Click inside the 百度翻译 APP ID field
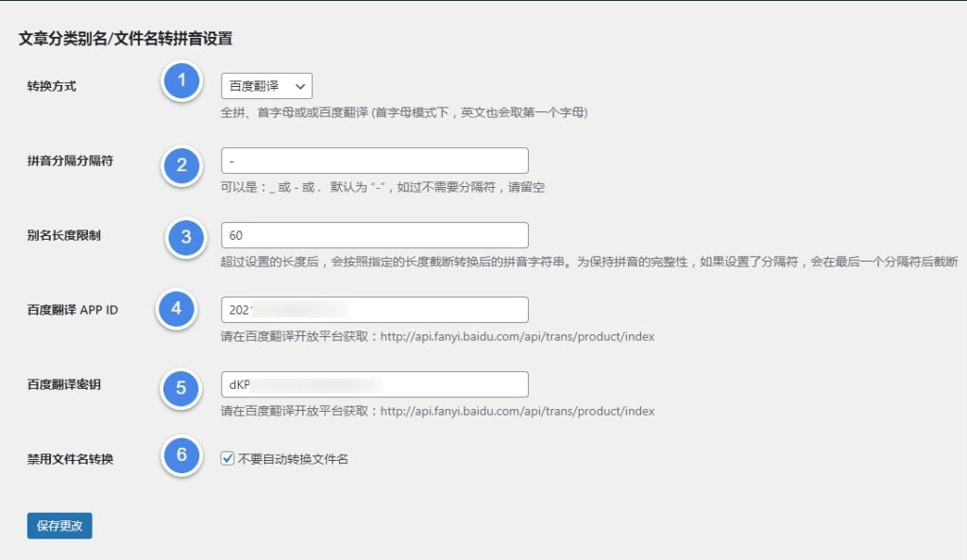Screen dimensions: 967x560 point(374,309)
